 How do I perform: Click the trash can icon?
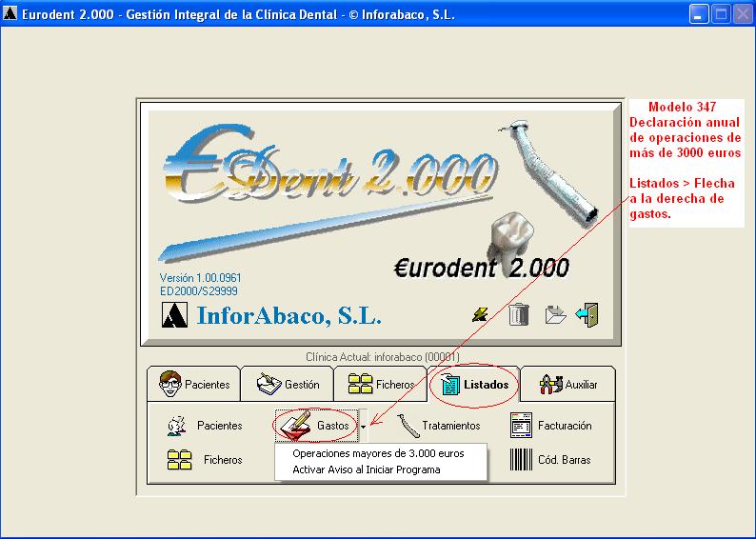coord(519,314)
